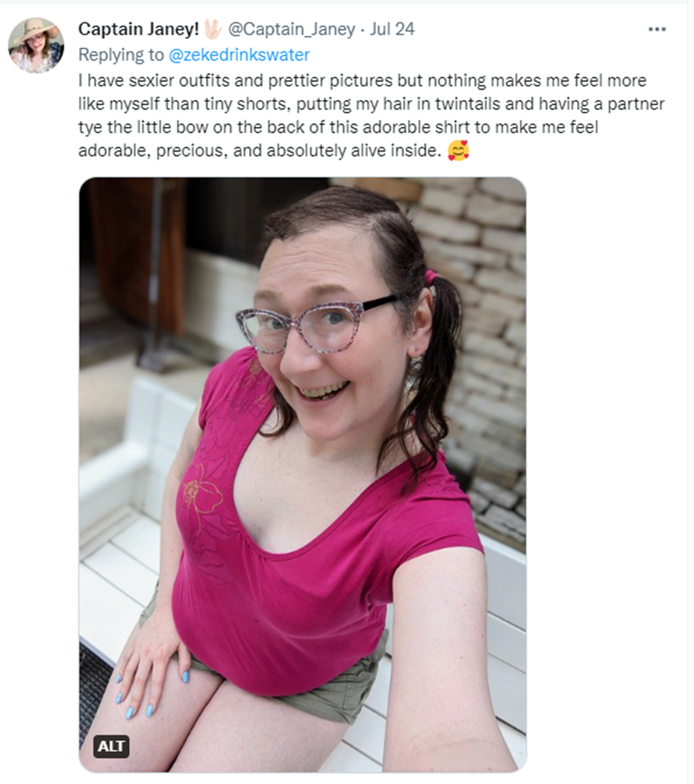Open the three-dot More menu on the tweet
Image resolution: width=694 pixels, height=784 pixels.
click(x=657, y=30)
